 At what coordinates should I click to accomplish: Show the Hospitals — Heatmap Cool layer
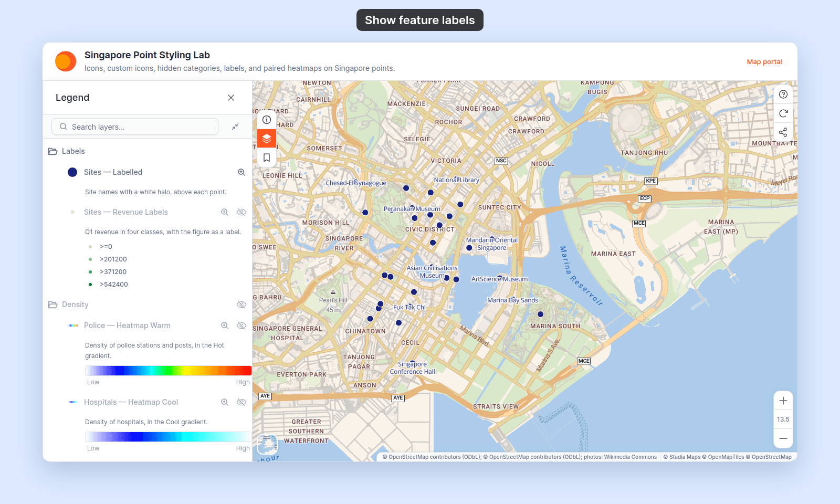click(x=241, y=402)
